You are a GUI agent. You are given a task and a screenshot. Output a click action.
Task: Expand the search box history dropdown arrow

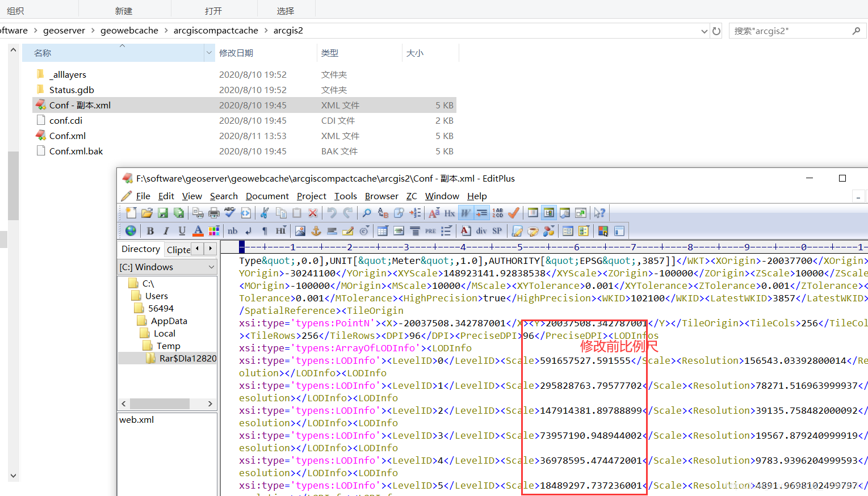[x=704, y=31]
